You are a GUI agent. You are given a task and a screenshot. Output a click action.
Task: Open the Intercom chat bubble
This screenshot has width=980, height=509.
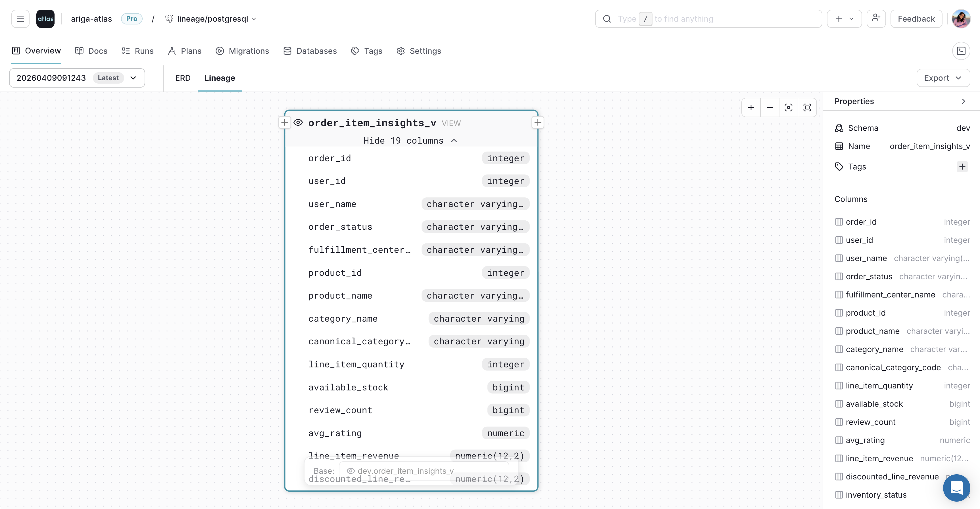point(956,488)
